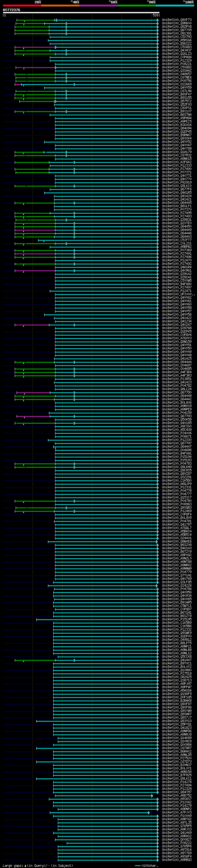197x868 pixels.
Task: Click the green ~80% identity legend bar
Action: click(137, 6)
